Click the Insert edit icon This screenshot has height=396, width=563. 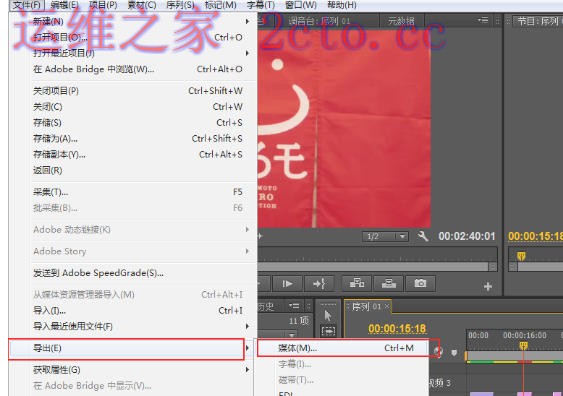pyautogui.click(x=357, y=284)
